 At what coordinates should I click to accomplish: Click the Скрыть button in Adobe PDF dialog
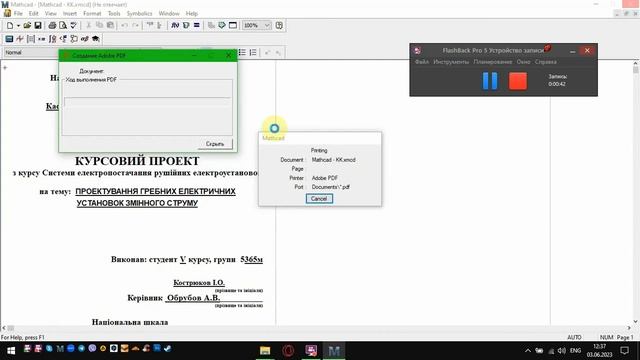pyautogui.click(x=215, y=144)
